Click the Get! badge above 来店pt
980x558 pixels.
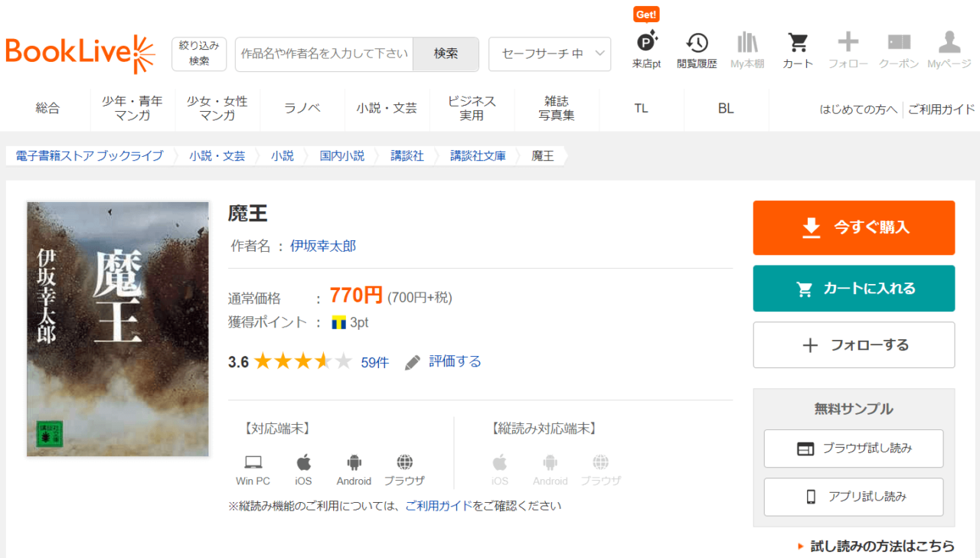click(647, 15)
